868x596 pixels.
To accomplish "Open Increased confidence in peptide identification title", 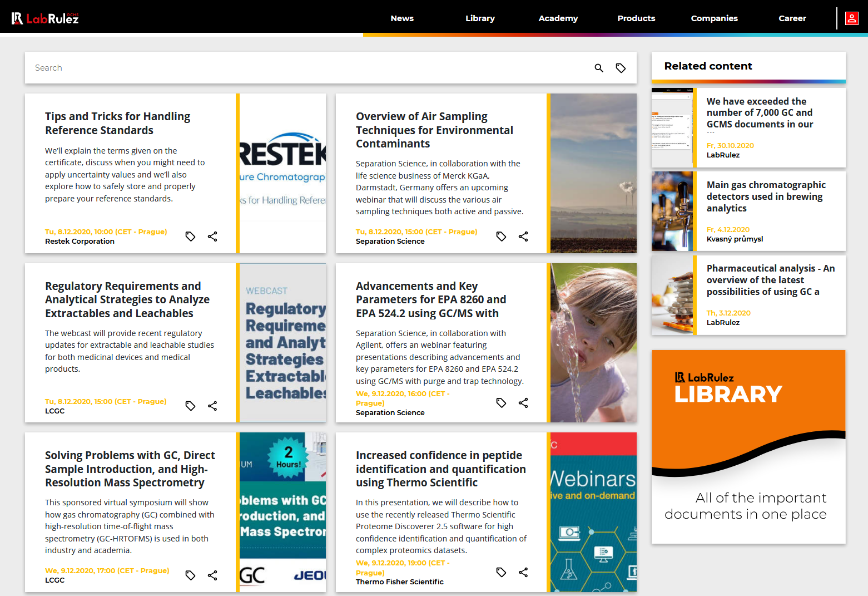I will [x=441, y=469].
